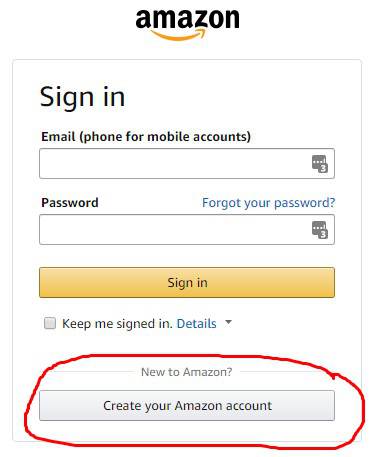Expand the dropdown arrow next to Details
373x457 pixels.
(x=228, y=322)
